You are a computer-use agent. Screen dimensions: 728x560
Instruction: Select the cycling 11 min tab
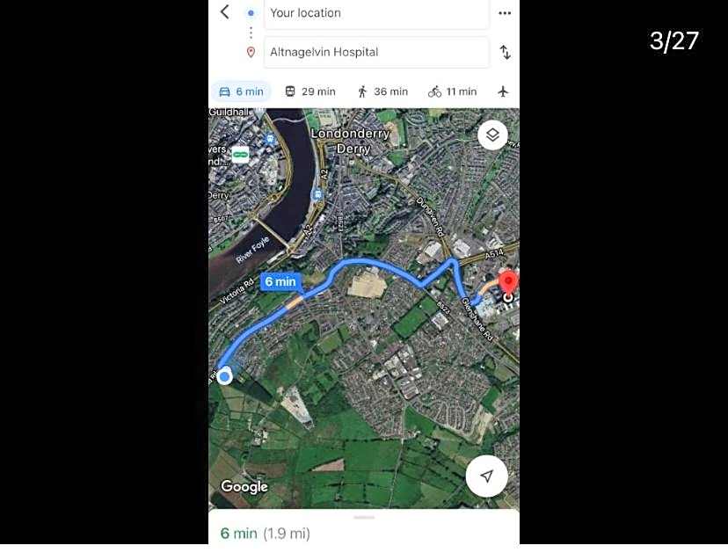[452, 91]
